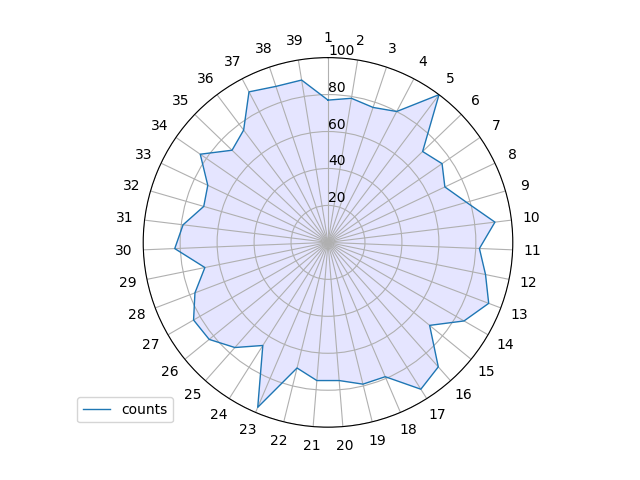The width and height of the screenshot is (640, 480).
Task: Click angular axis label 35
Action: point(180,100)
